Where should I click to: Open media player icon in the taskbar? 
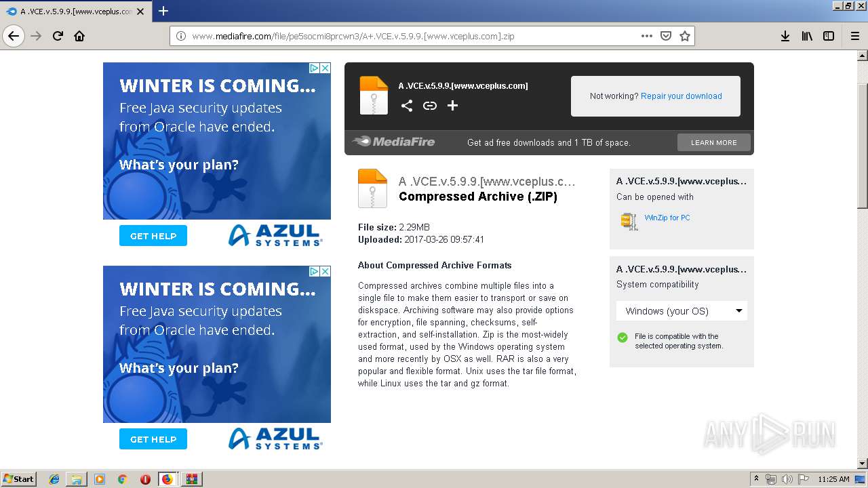click(x=100, y=479)
